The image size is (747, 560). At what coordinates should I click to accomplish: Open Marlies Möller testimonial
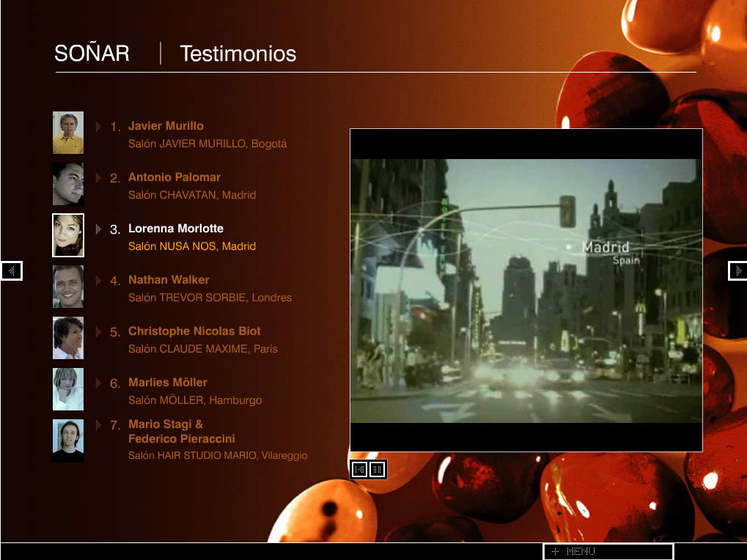click(168, 383)
